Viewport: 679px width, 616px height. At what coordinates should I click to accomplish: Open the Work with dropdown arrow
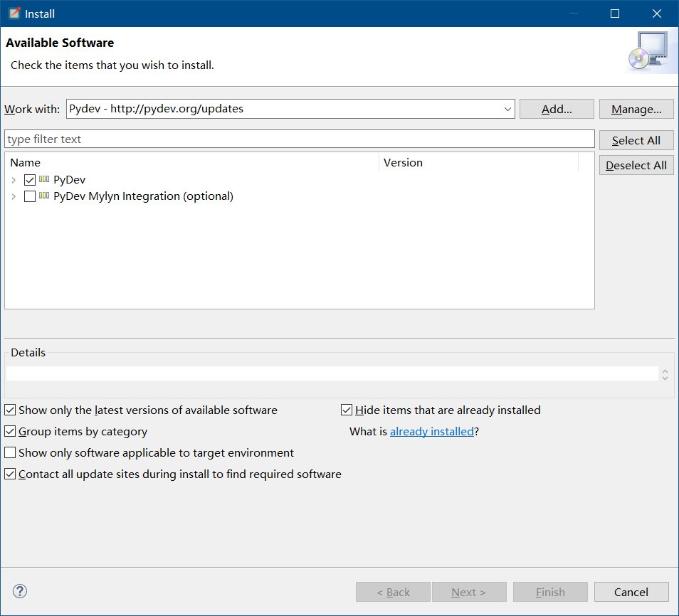507,109
